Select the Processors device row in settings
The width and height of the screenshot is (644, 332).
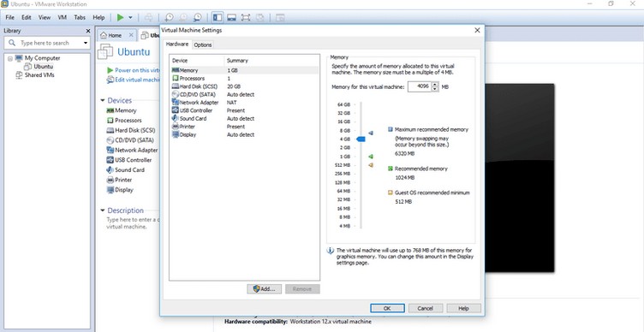coord(244,79)
